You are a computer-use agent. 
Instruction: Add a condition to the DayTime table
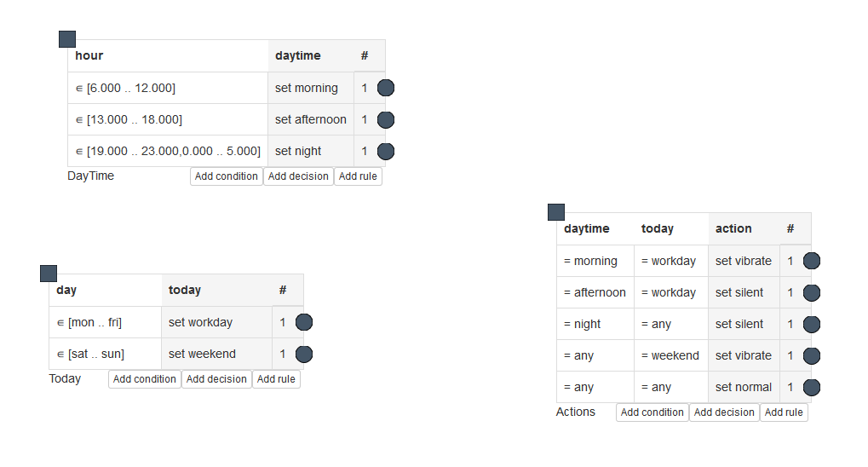click(227, 176)
